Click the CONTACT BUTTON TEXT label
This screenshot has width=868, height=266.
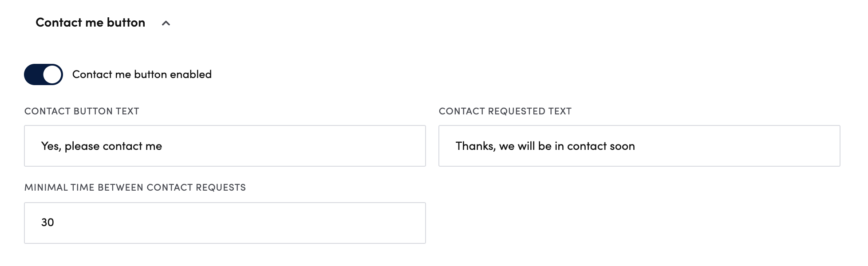click(x=82, y=111)
